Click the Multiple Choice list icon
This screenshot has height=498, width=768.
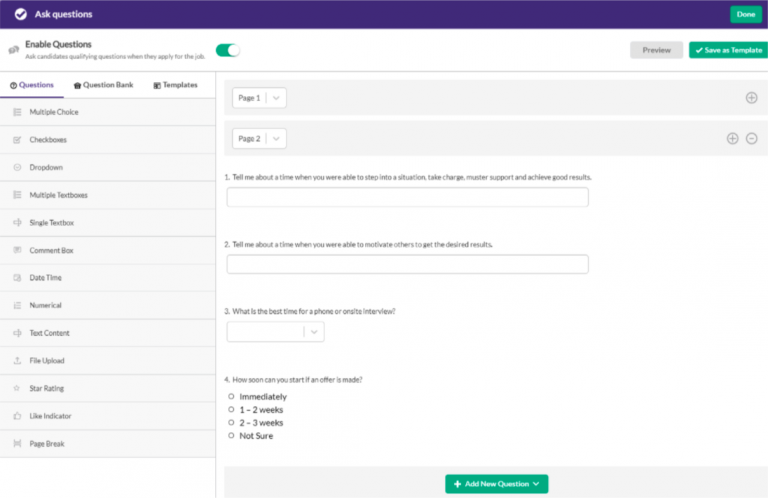(17, 112)
